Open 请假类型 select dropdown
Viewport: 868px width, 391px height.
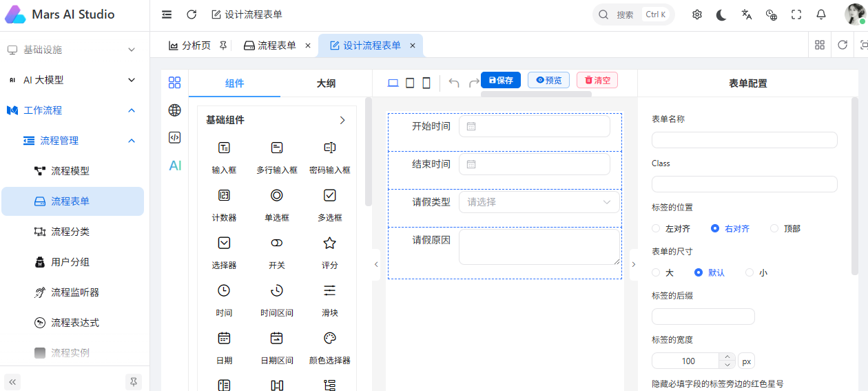(539, 202)
